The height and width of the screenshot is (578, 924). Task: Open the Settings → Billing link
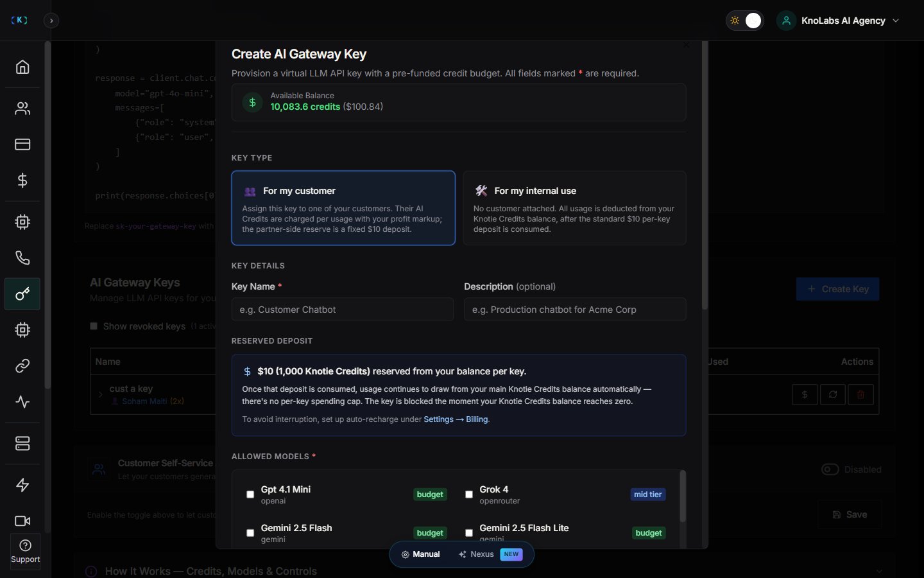pos(456,419)
